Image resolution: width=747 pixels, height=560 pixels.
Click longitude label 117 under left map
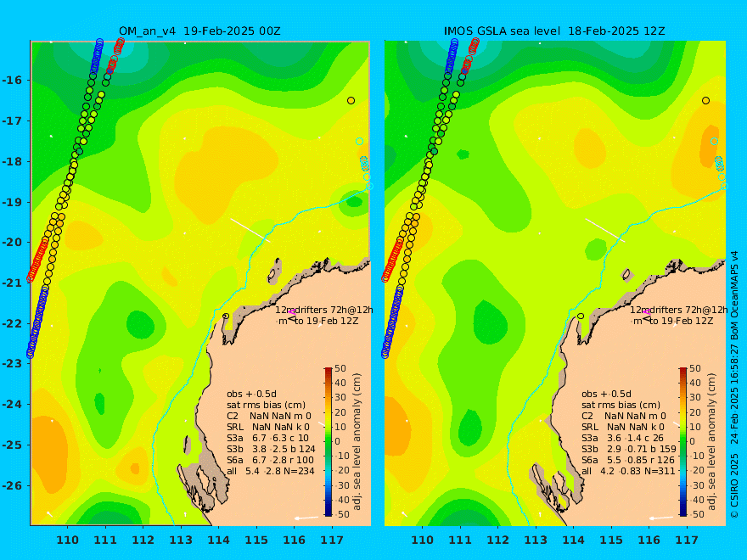[332, 540]
